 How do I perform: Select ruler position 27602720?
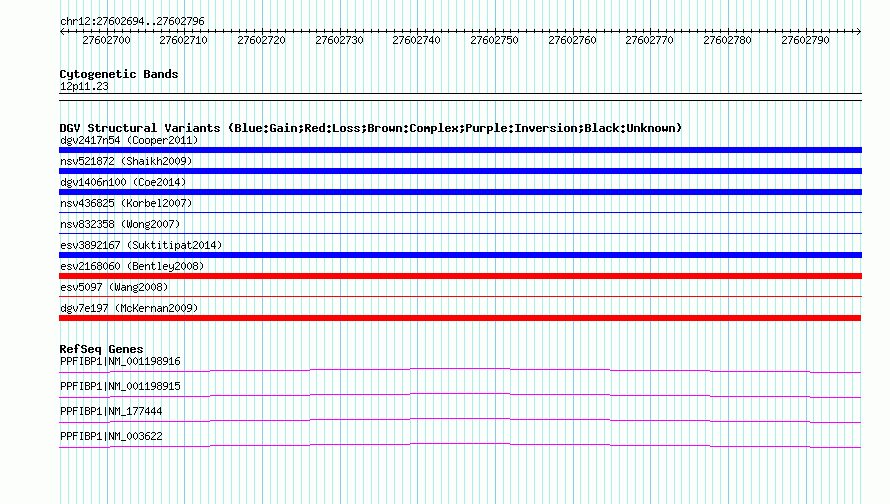click(261, 40)
